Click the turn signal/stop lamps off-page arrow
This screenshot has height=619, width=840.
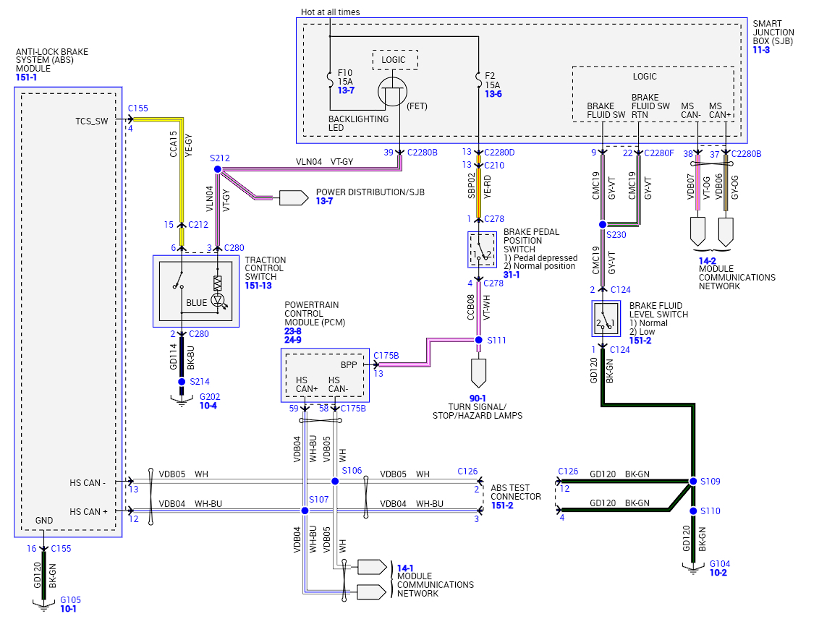click(x=478, y=372)
